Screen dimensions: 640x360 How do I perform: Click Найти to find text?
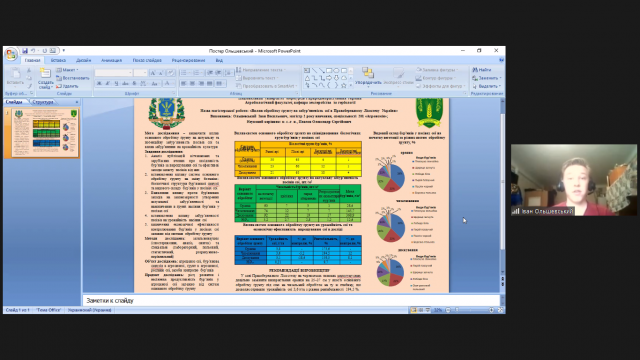point(482,70)
